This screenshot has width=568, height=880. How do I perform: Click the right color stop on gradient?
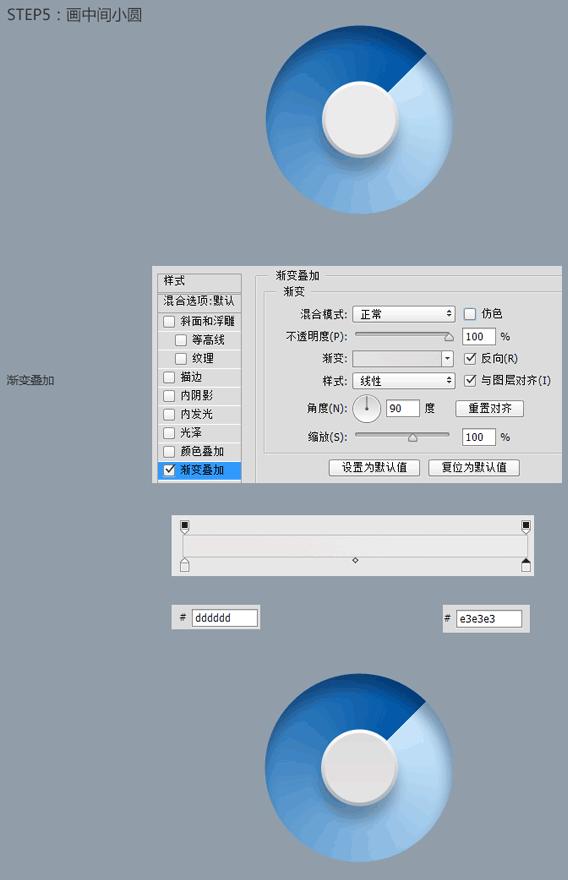(526, 565)
